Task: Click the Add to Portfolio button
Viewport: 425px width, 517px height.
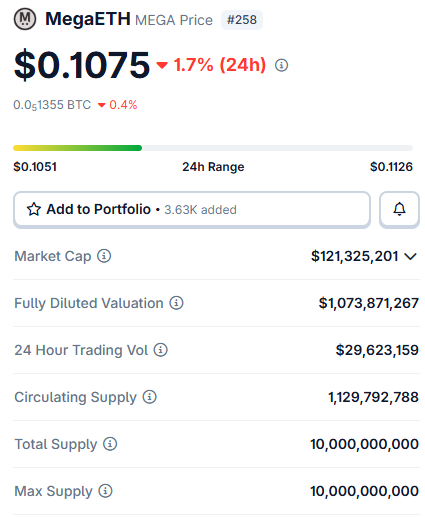Action: point(192,209)
